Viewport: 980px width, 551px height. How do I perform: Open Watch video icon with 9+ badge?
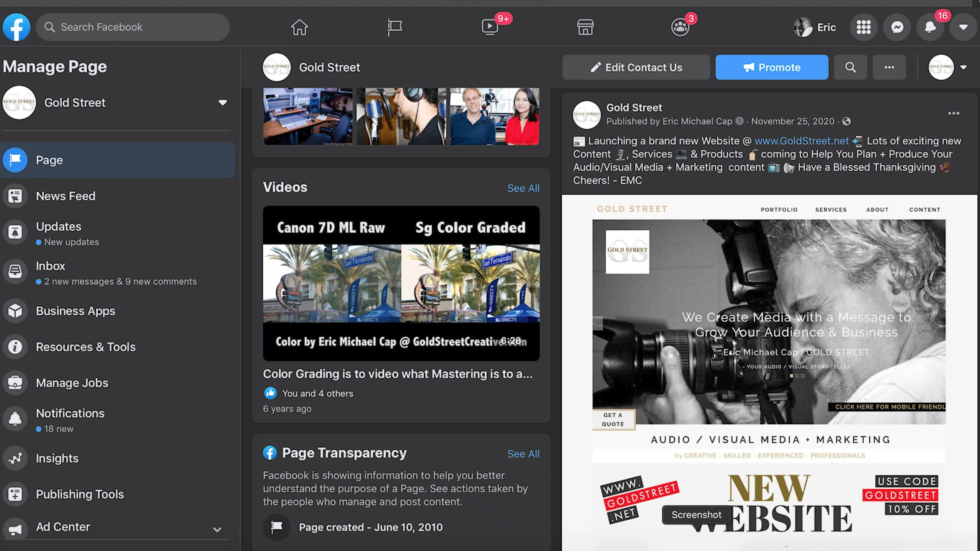[490, 27]
